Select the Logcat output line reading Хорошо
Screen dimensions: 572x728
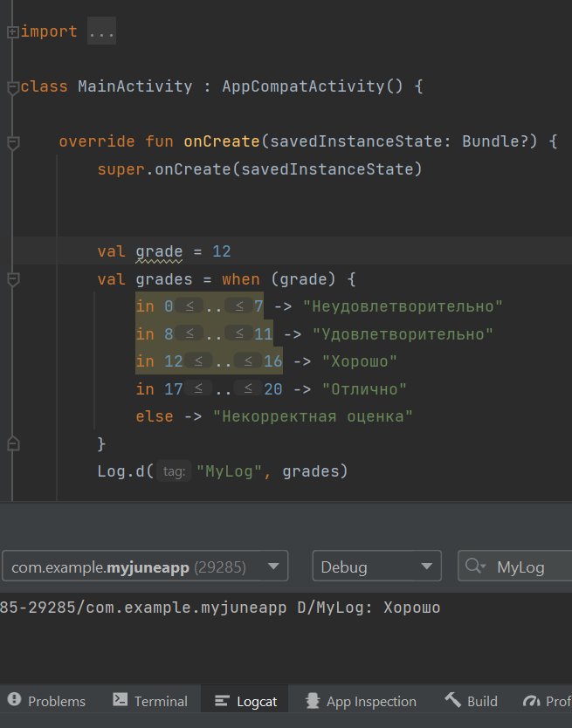coord(218,608)
